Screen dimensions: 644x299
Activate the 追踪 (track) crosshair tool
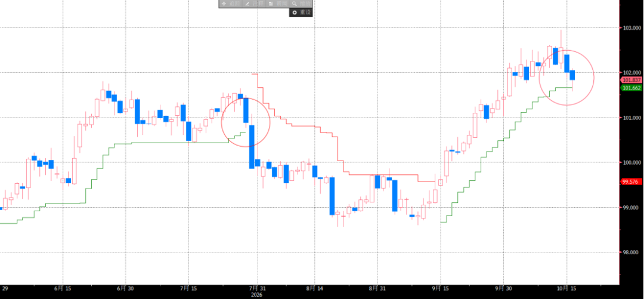click(230, 4)
